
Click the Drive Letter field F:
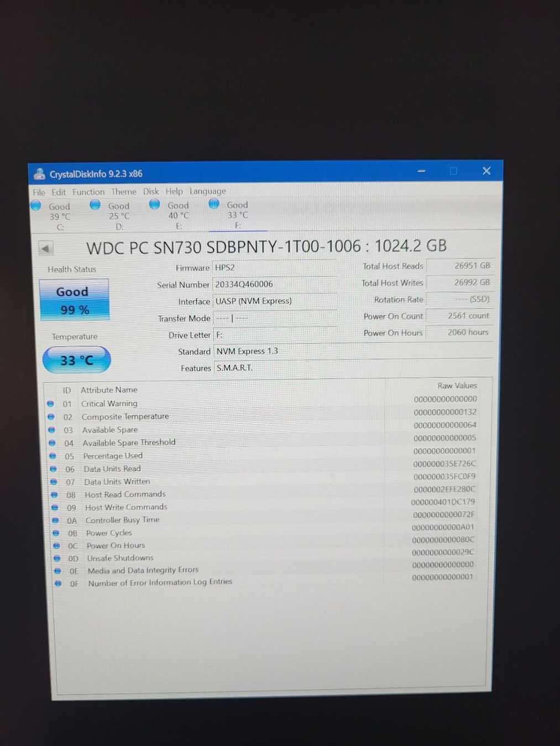(275, 335)
